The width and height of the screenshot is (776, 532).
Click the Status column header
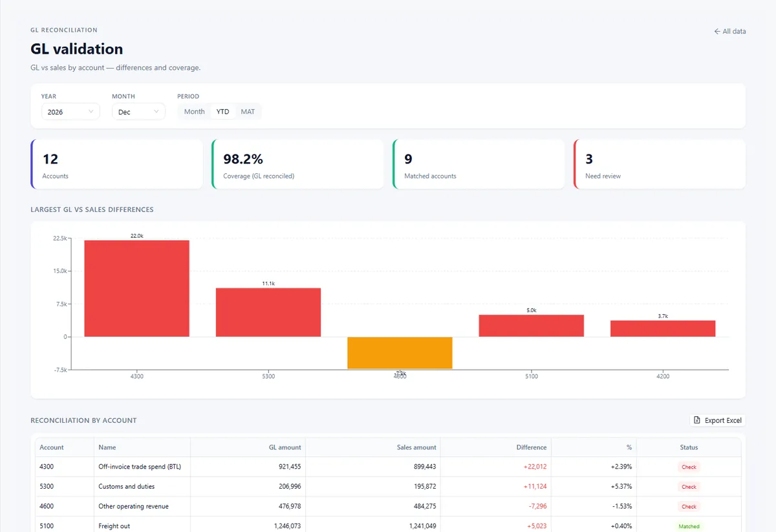[689, 447]
